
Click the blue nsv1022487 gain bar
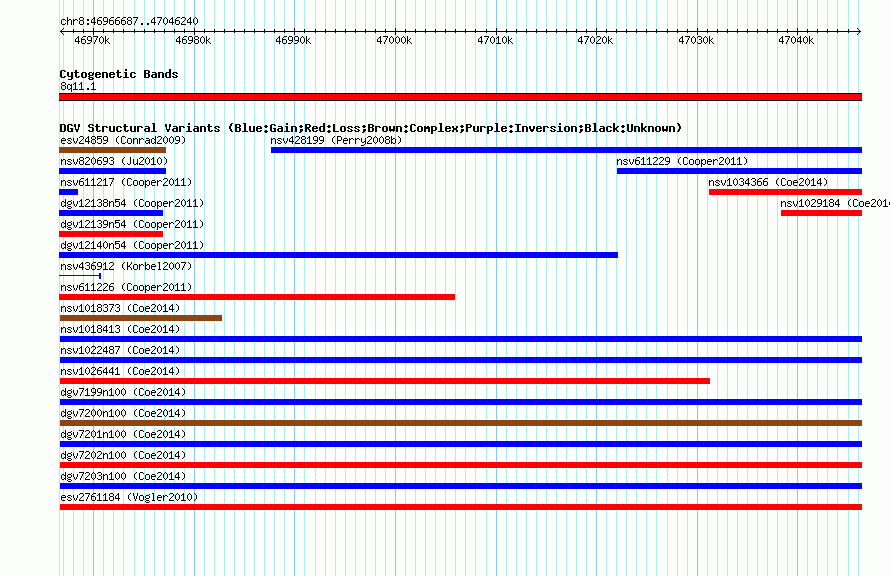click(460, 360)
